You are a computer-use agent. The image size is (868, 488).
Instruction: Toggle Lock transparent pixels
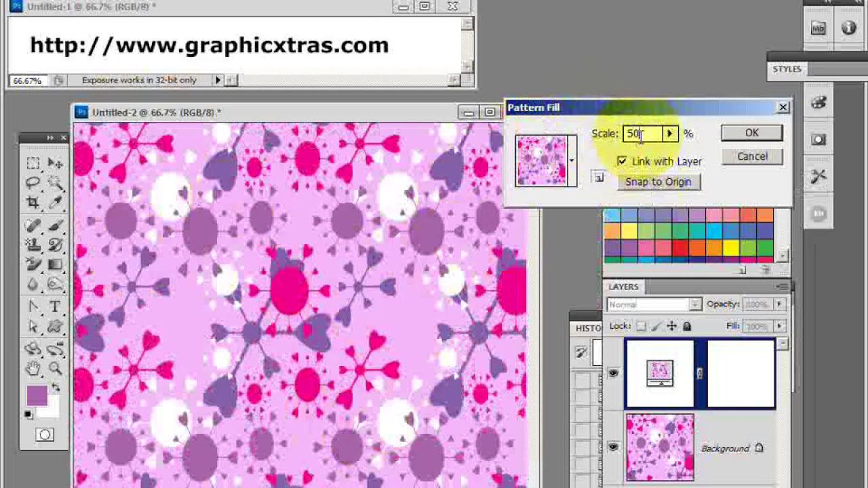click(641, 326)
